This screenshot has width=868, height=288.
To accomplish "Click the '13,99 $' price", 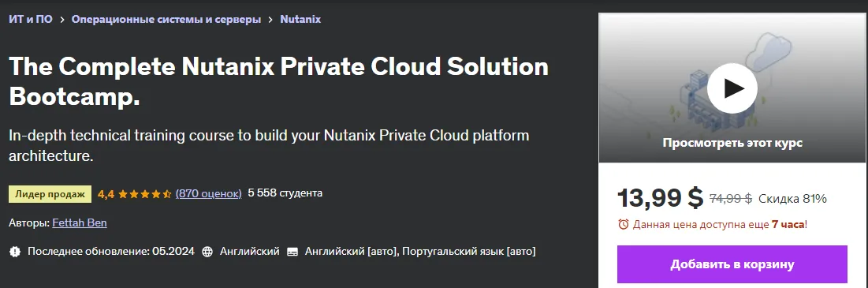I will (x=660, y=198).
